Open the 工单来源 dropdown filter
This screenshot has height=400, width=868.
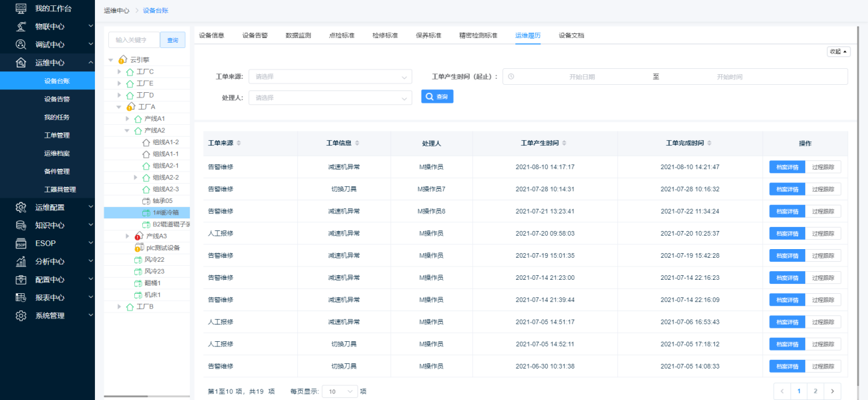330,77
